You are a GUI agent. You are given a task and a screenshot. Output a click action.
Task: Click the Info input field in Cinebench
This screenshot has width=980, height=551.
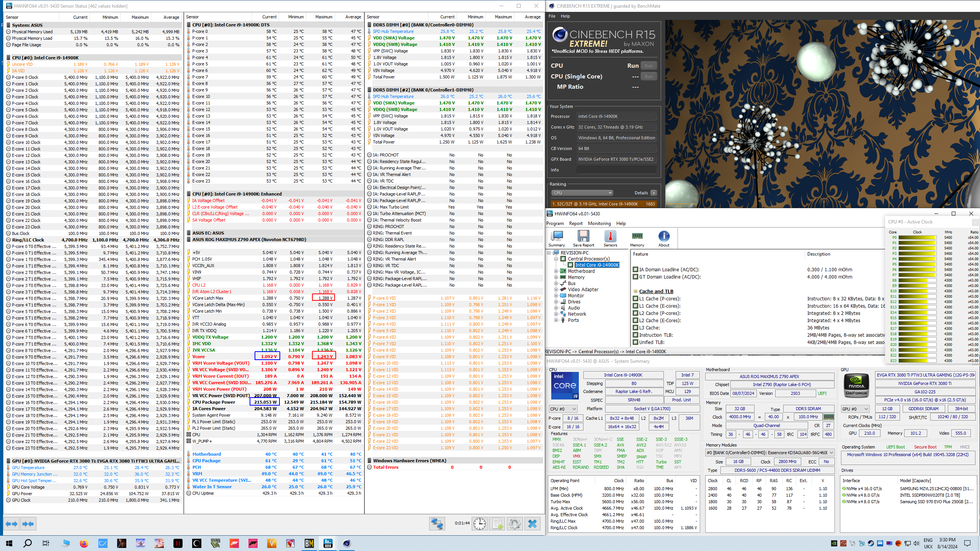(x=617, y=170)
